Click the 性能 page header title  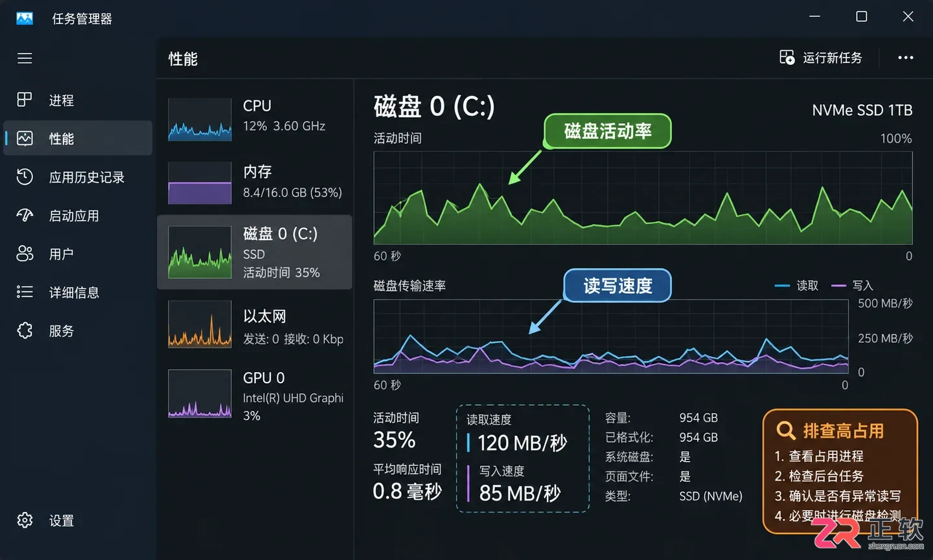coord(183,59)
